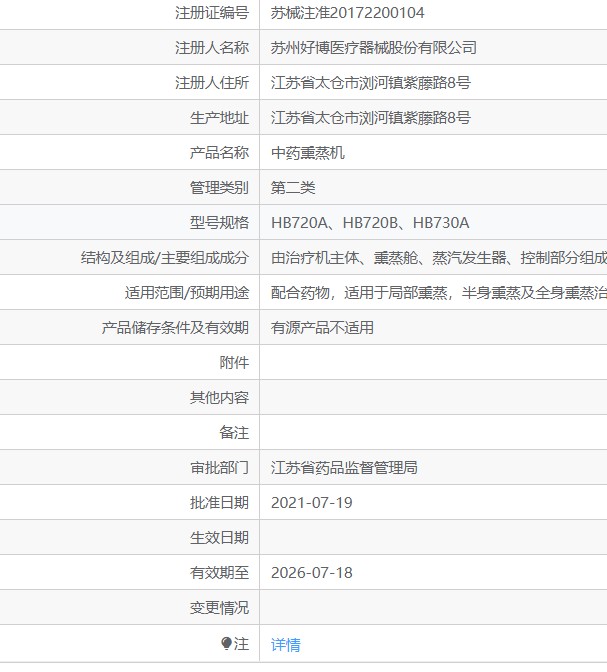Open the 详情 link in the 注 row
The height and width of the screenshot is (672, 607).
[285, 645]
